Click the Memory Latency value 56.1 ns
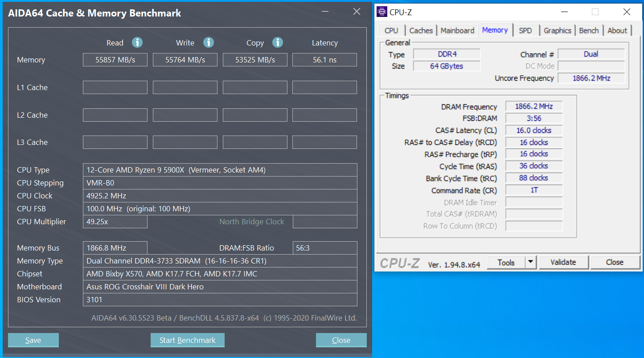 [x=324, y=60]
